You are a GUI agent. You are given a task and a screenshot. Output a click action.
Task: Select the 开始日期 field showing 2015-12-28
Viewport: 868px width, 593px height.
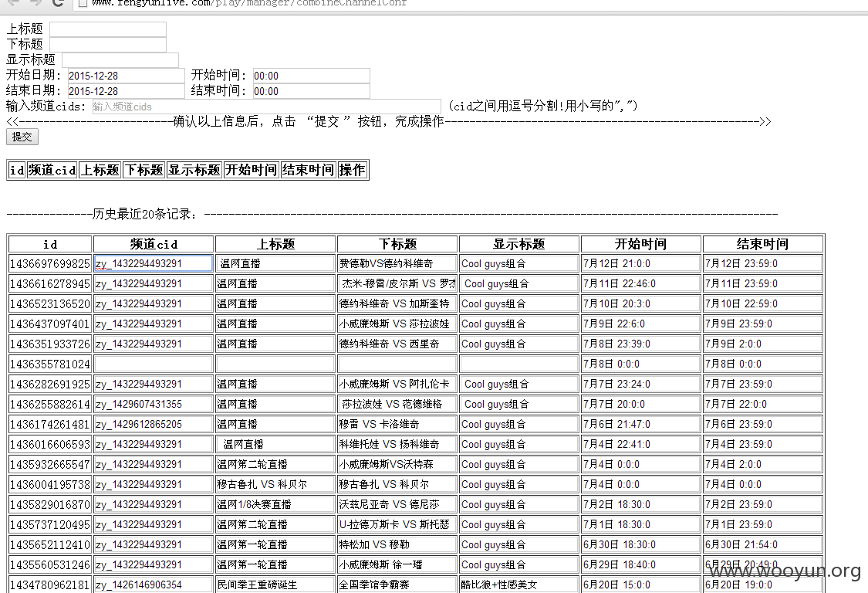127,76
